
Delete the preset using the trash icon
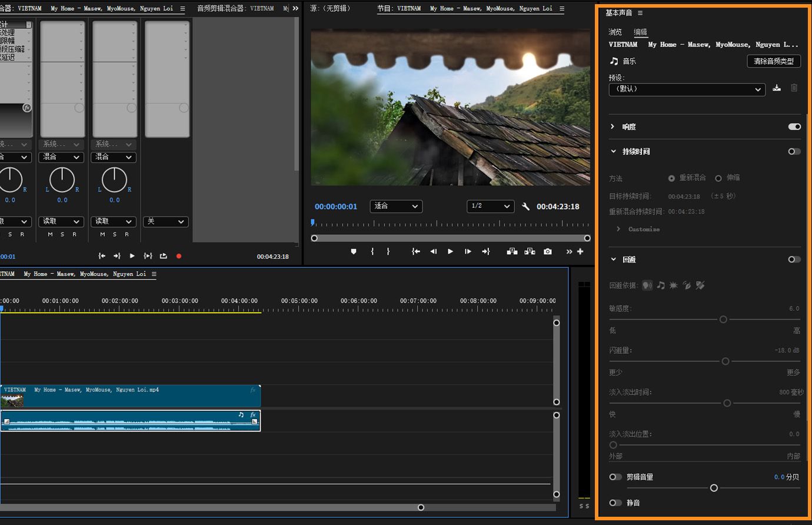coord(794,87)
